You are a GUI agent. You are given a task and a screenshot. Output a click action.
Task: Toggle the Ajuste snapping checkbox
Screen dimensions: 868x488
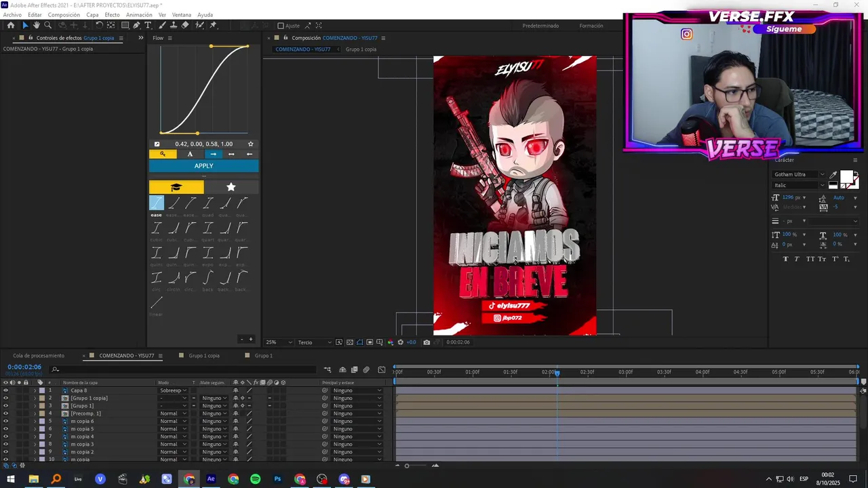point(281,26)
